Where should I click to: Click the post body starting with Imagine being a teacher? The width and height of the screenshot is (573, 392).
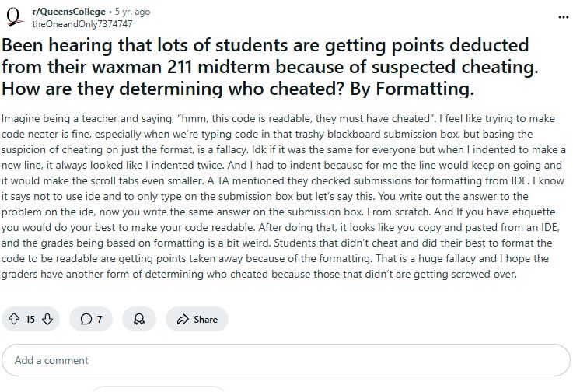(284, 196)
